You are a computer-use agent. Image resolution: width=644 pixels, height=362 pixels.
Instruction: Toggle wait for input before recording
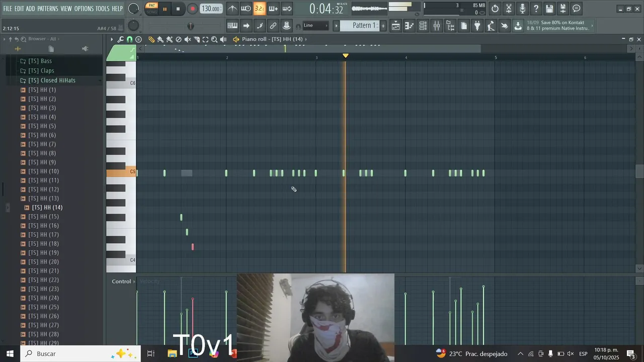click(x=246, y=9)
